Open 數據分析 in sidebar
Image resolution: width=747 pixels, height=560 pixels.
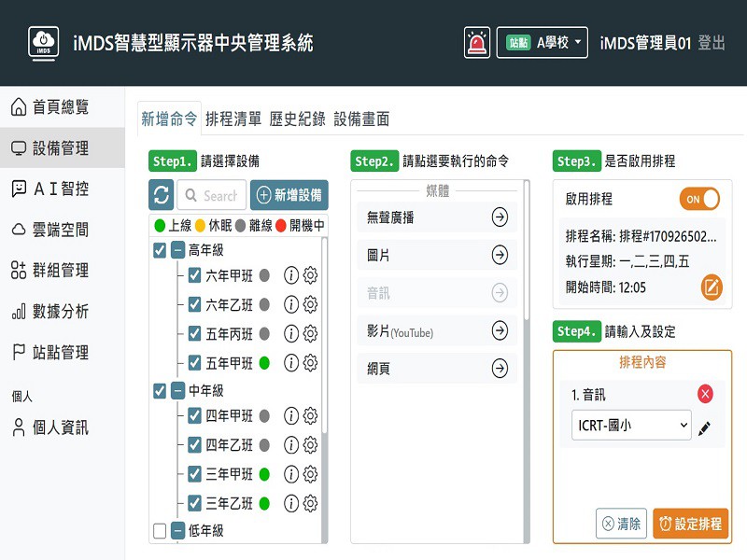[61, 312]
